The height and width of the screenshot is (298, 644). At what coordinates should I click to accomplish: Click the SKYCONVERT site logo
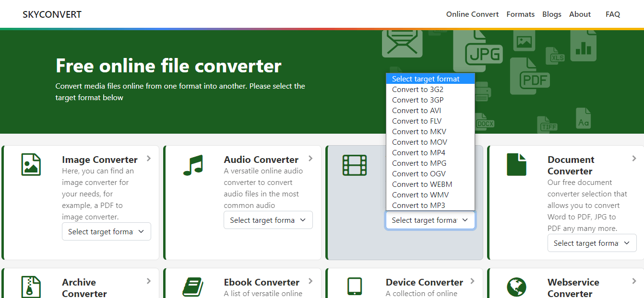[52, 14]
